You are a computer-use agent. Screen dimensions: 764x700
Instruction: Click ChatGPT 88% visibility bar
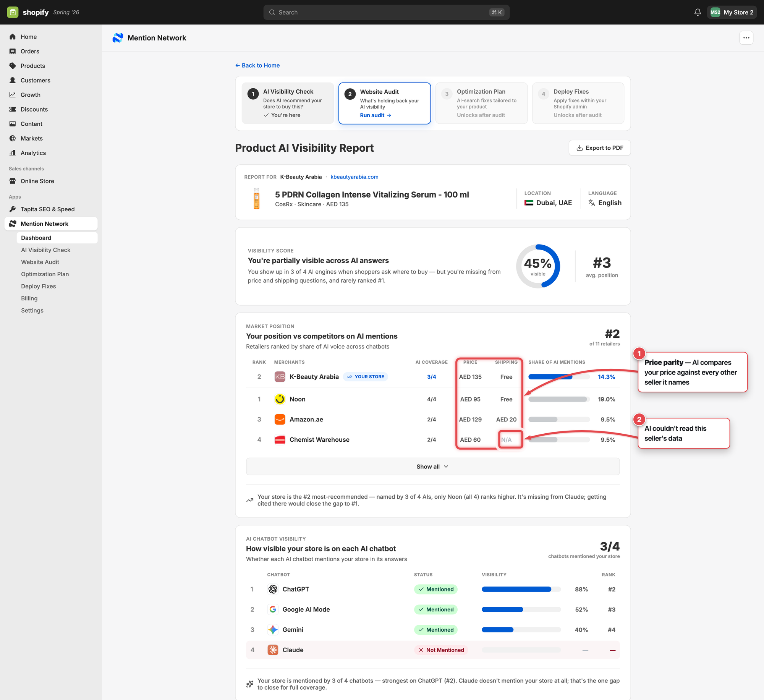click(x=521, y=589)
